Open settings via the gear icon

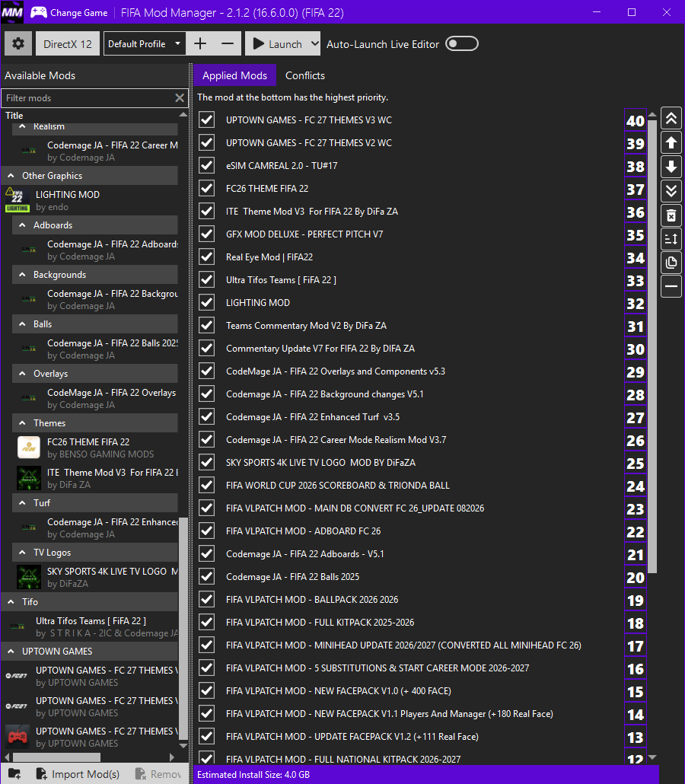click(18, 44)
